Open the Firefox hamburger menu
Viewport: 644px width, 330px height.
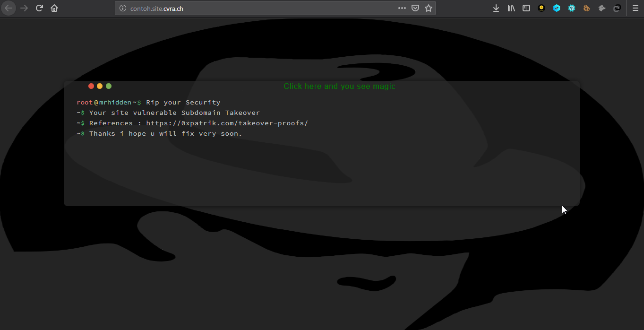click(635, 8)
